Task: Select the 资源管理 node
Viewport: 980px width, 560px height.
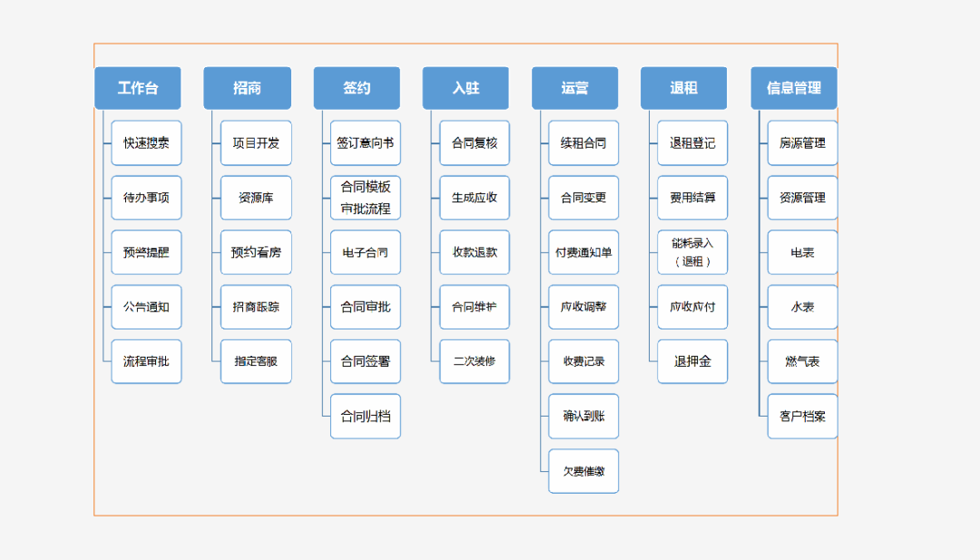Action: [x=802, y=198]
